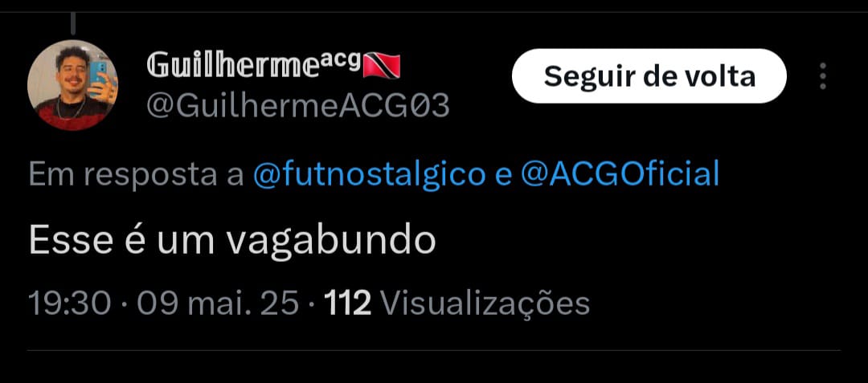Open Guilherme's profile picture

click(x=72, y=85)
